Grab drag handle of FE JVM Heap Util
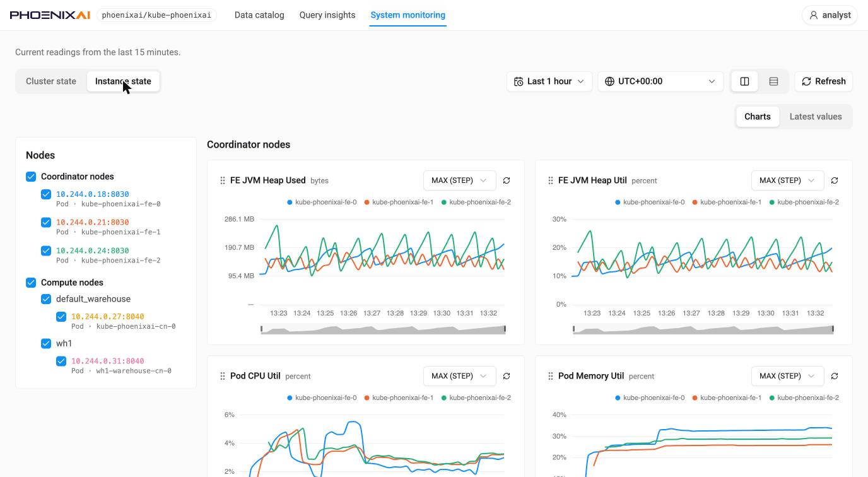This screenshot has width=868, height=477. click(551, 180)
